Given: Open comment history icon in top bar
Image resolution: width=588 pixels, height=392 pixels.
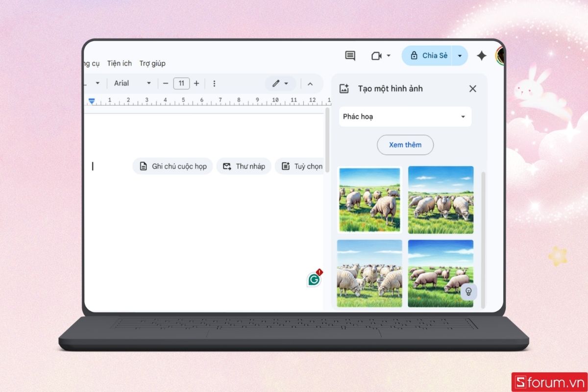Looking at the screenshot, I should (x=350, y=55).
